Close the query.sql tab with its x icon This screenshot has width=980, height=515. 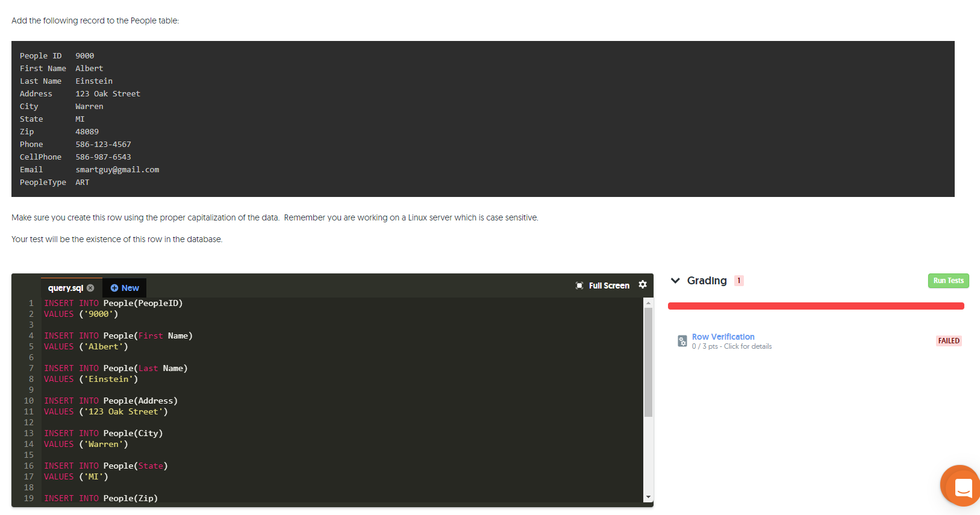click(90, 288)
